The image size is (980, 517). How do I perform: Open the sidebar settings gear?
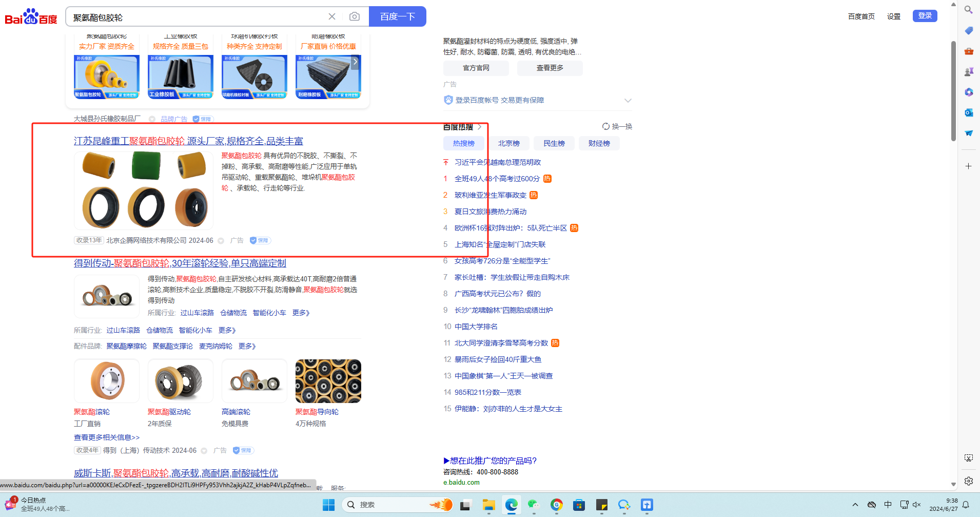tap(969, 481)
